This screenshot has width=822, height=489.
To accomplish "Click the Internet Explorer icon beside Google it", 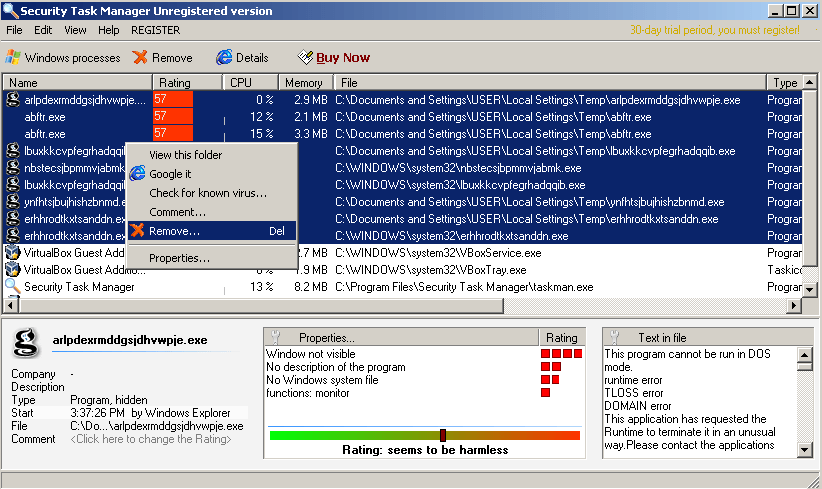I will pos(137,173).
